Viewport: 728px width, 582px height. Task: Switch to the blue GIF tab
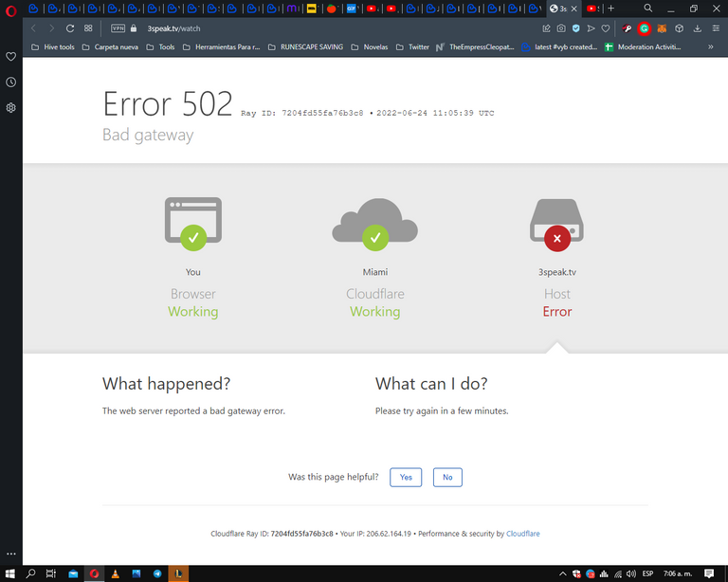click(352, 9)
